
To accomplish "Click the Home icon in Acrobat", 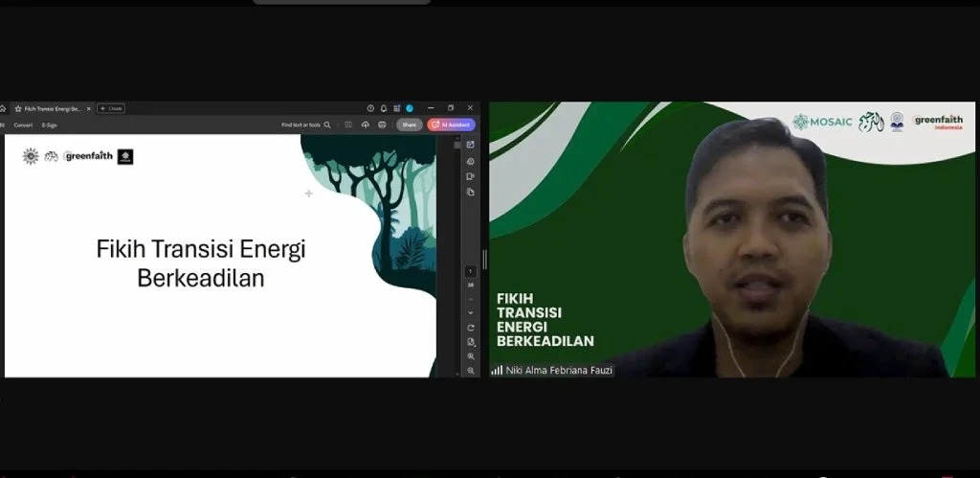I will (x=3, y=108).
